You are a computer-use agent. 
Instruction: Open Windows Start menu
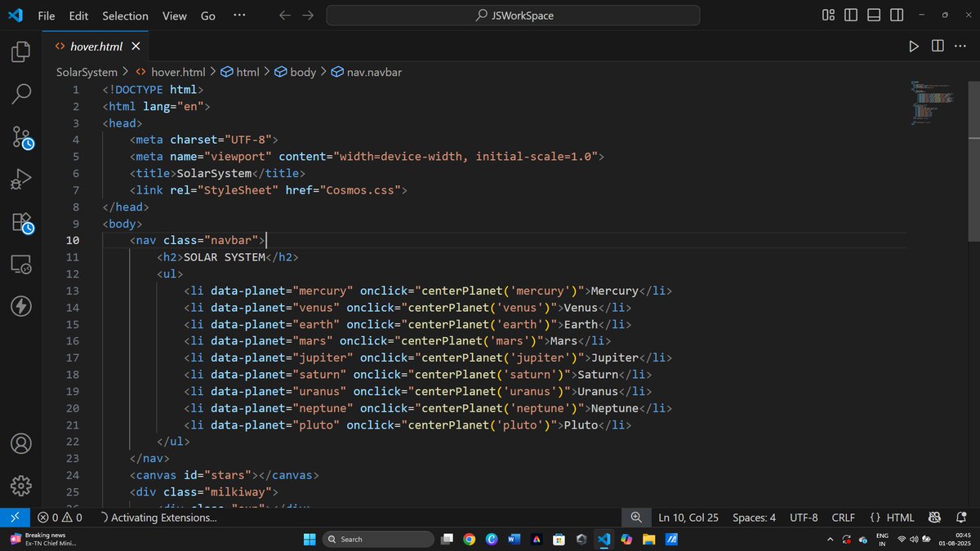(310, 539)
